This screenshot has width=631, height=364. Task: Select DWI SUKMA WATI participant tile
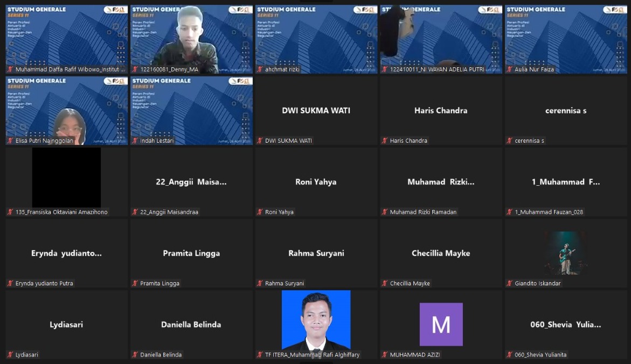click(x=316, y=110)
